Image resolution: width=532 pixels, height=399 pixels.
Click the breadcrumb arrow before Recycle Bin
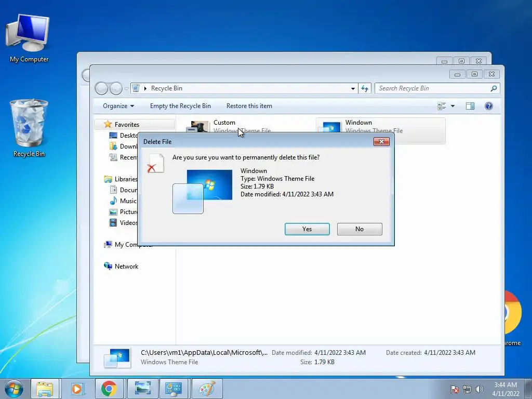click(145, 88)
